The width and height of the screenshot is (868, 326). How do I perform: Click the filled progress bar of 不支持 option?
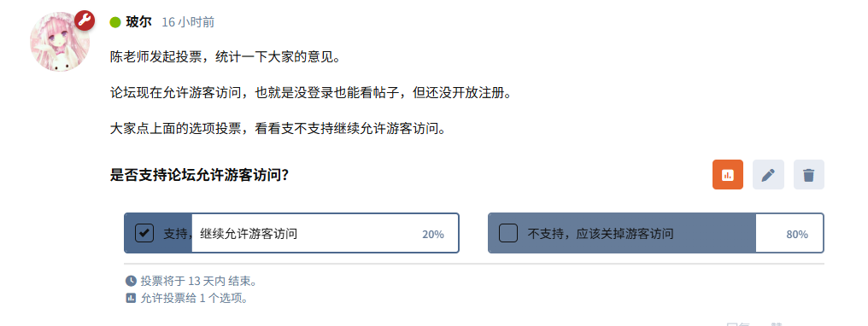[x=622, y=233]
